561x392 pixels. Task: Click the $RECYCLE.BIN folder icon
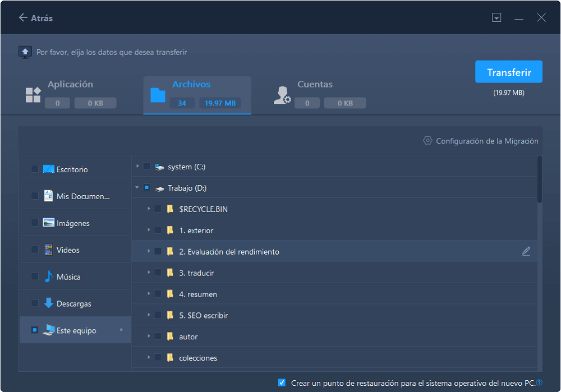[x=171, y=209]
